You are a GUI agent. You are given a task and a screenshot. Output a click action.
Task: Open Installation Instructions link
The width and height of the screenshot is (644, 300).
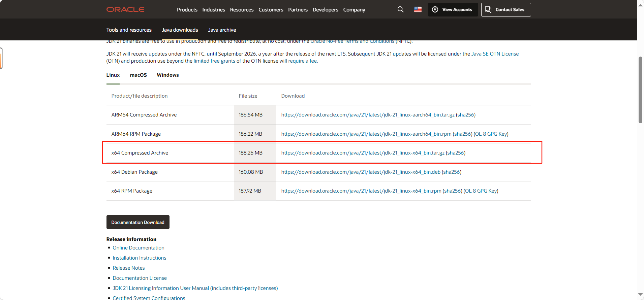pos(140,258)
